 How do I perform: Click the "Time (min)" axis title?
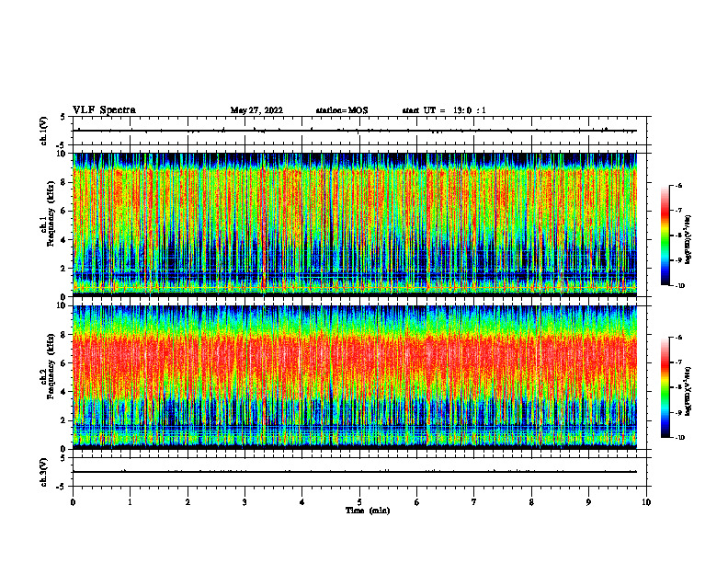pyautogui.click(x=368, y=511)
